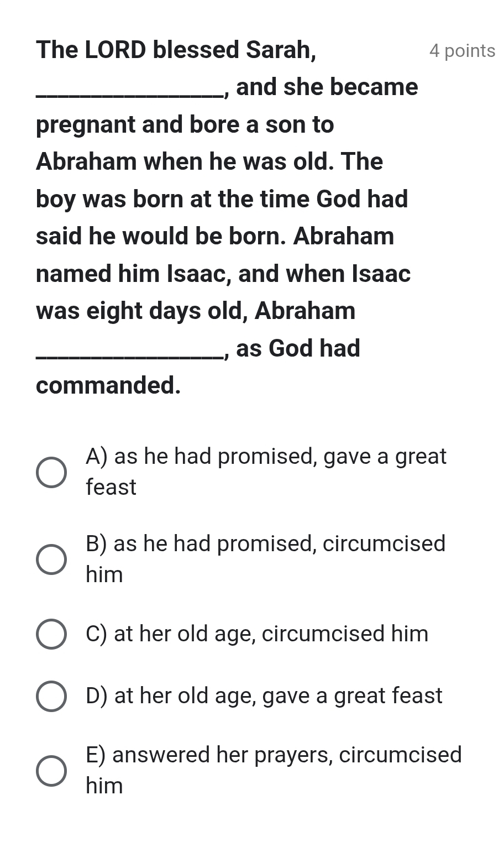The height and width of the screenshot is (842, 504).
Task: Click answer text "B) as he had promised, circumcised"
Action: coord(266,544)
